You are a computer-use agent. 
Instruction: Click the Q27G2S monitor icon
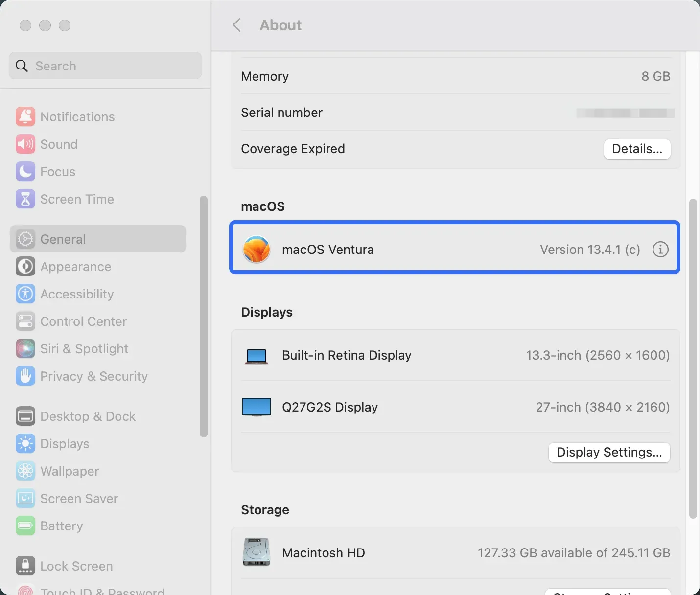257,407
